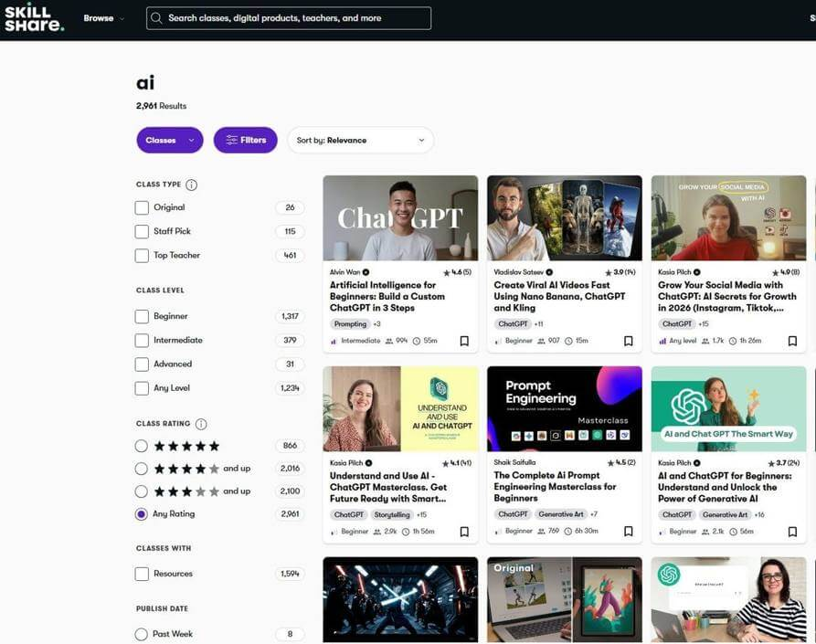
Task: Open the Skillshare logo home link
Action: 35,18
